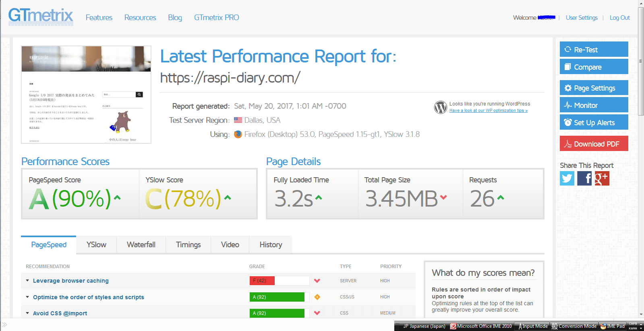Image resolution: width=644 pixels, height=331 pixels.
Task: Open the Features menu
Action: point(99,18)
